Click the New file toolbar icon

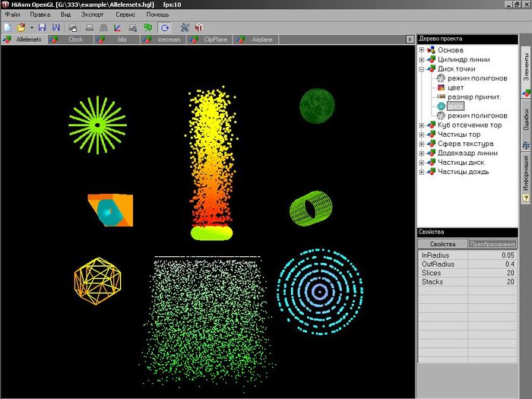(7, 28)
